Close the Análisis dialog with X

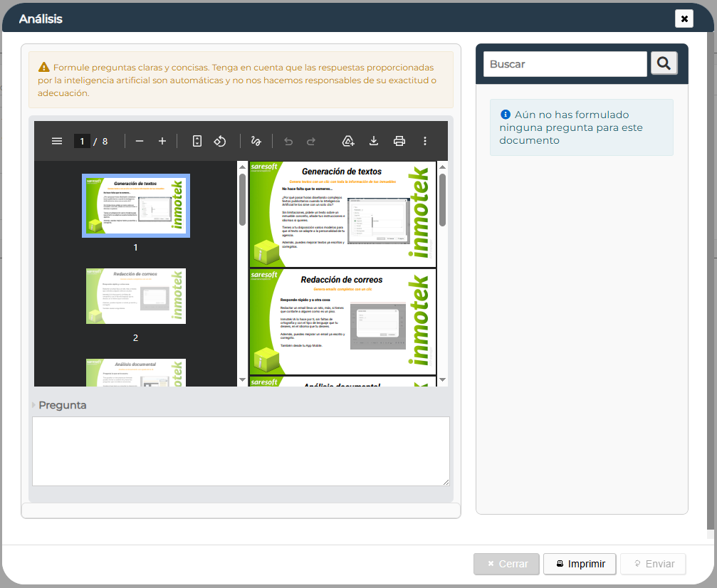pos(684,19)
